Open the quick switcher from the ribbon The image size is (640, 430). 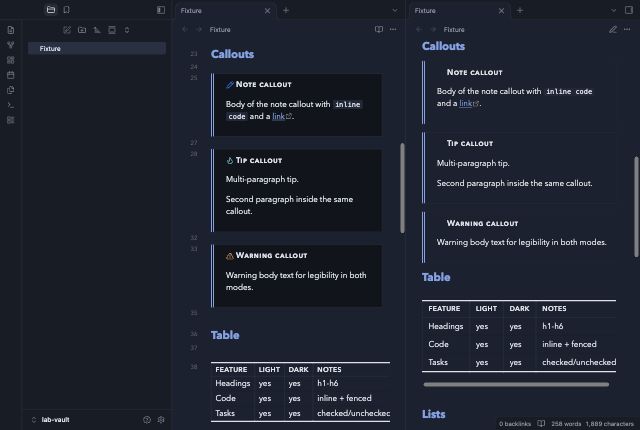[x=11, y=30]
